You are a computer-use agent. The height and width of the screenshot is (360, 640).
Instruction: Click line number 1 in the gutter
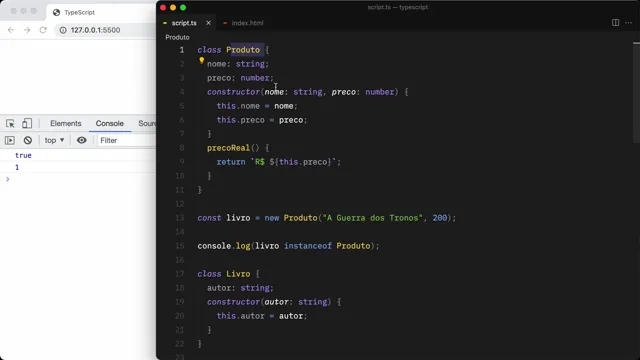[182, 50]
